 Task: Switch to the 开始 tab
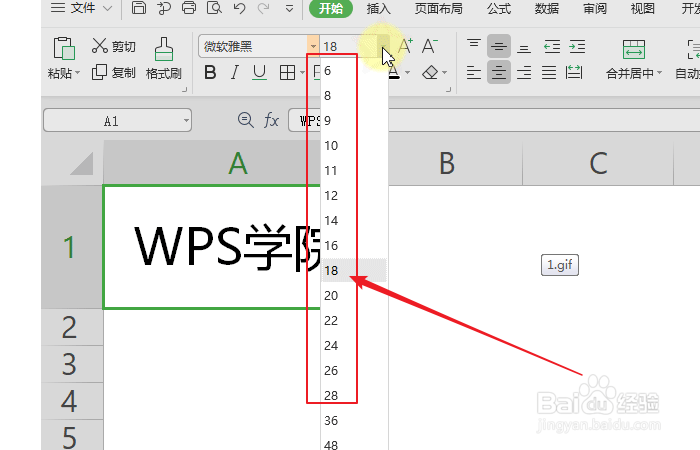pos(331,8)
